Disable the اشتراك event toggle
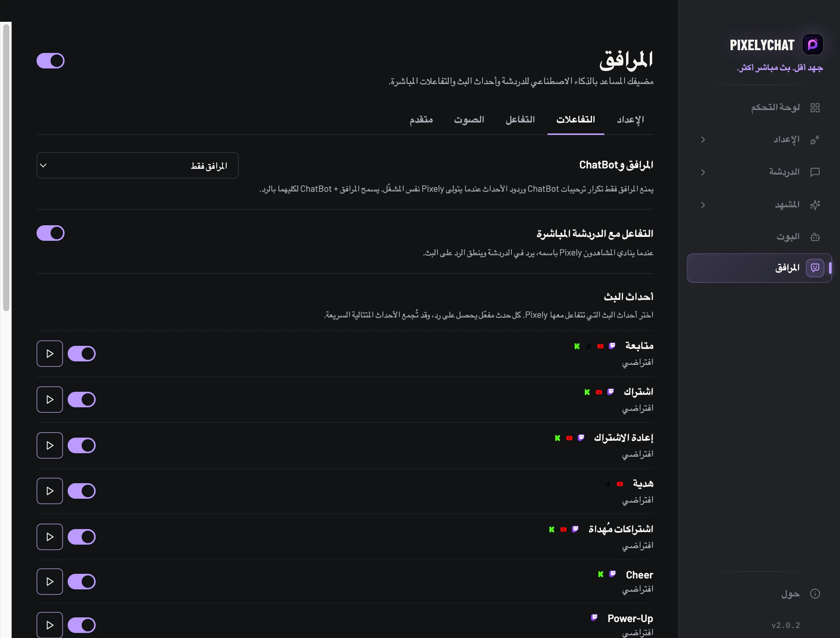The image size is (840, 638). click(x=82, y=400)
